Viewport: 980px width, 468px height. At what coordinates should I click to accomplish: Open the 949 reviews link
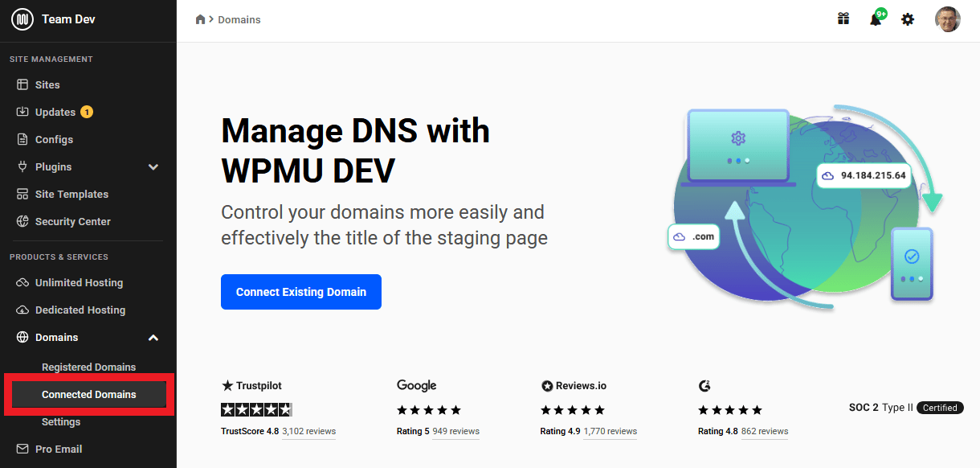click(455, 431)
